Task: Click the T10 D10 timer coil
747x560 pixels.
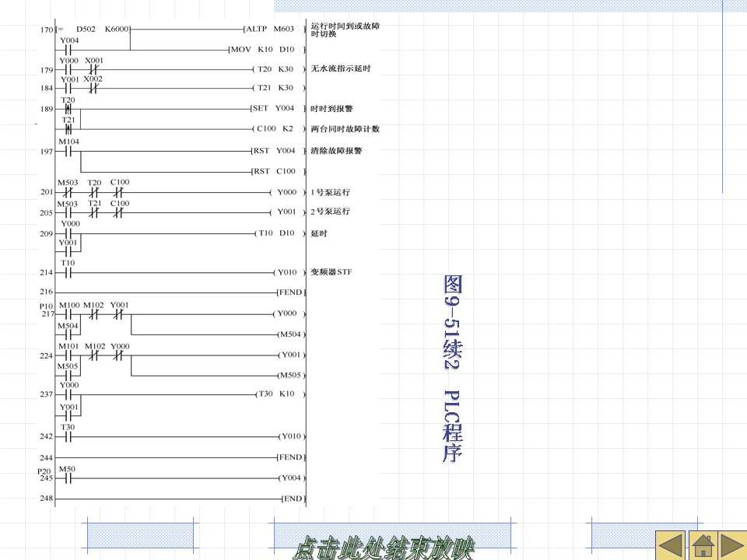Action: (278, 233)
